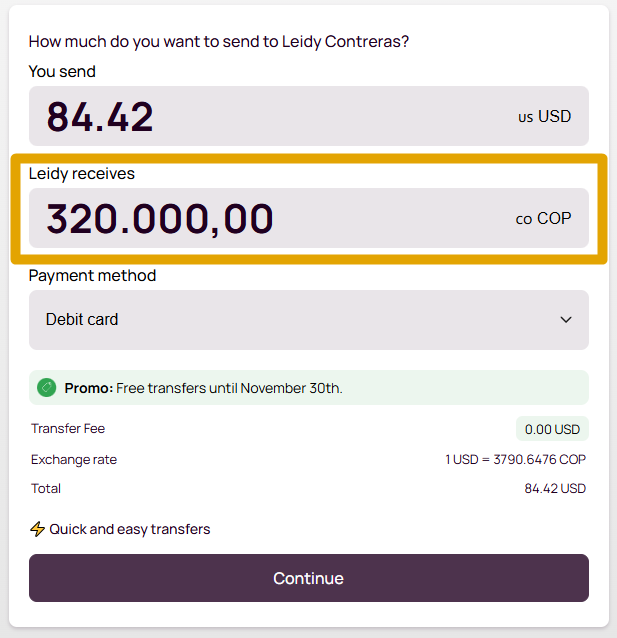Select the USD currency selector
The image size is (617, 638).
coord(545,116)
